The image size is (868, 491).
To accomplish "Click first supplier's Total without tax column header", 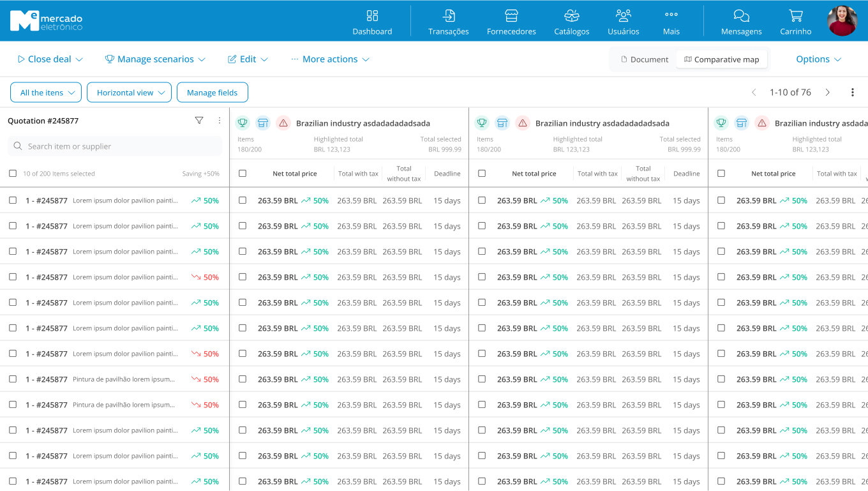I will click(x=403, y=174).
